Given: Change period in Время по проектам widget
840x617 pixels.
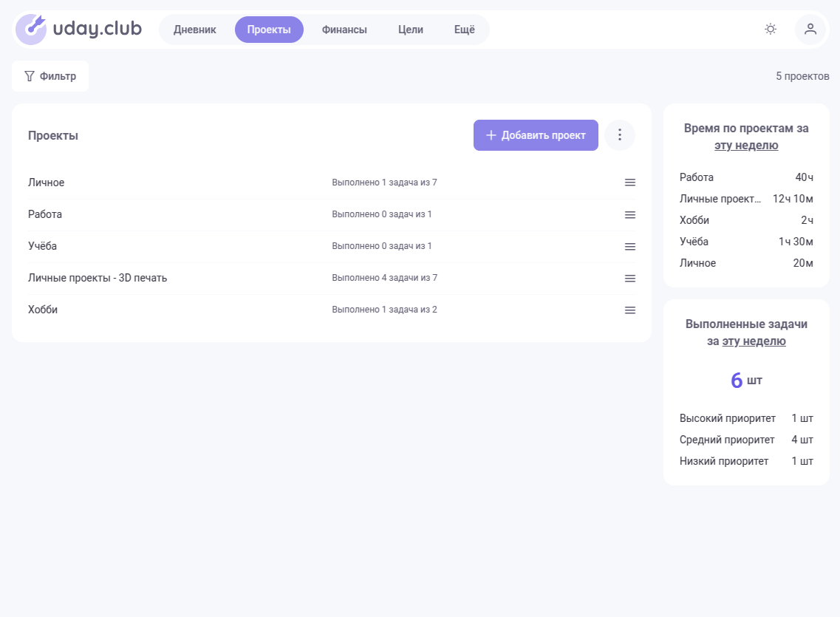Looking at the screenshot, I should [746, 146].
